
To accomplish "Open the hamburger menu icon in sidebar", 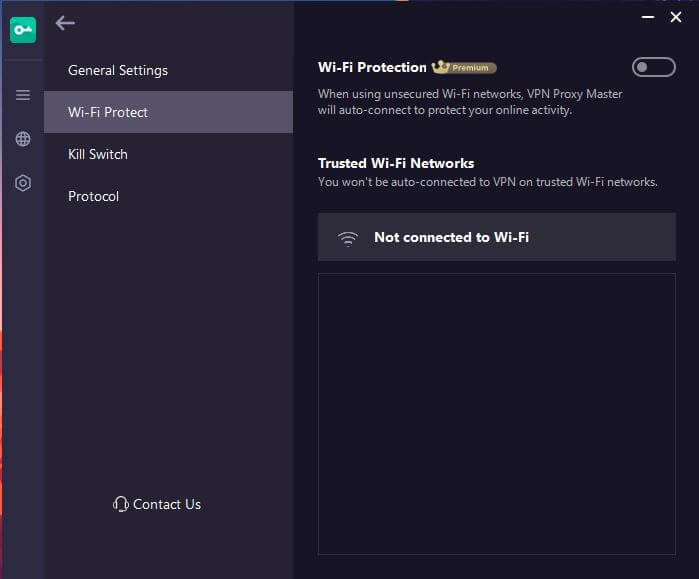I will [23, 95].
